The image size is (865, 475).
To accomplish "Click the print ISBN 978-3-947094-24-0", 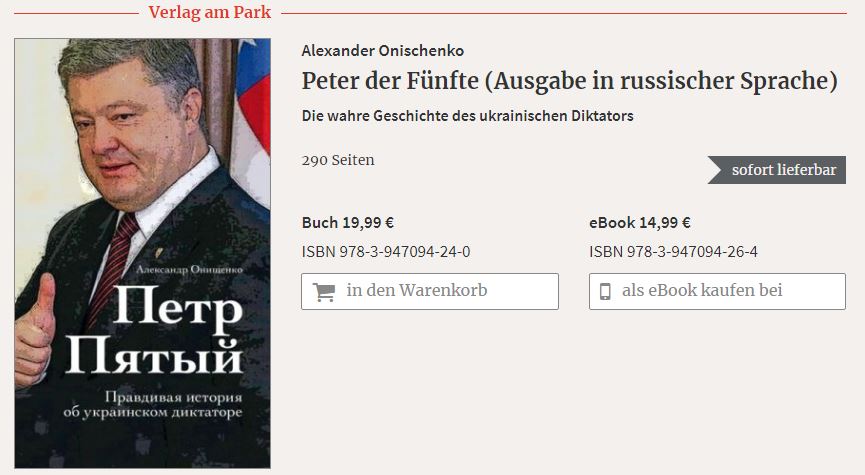I will [386, 251].
